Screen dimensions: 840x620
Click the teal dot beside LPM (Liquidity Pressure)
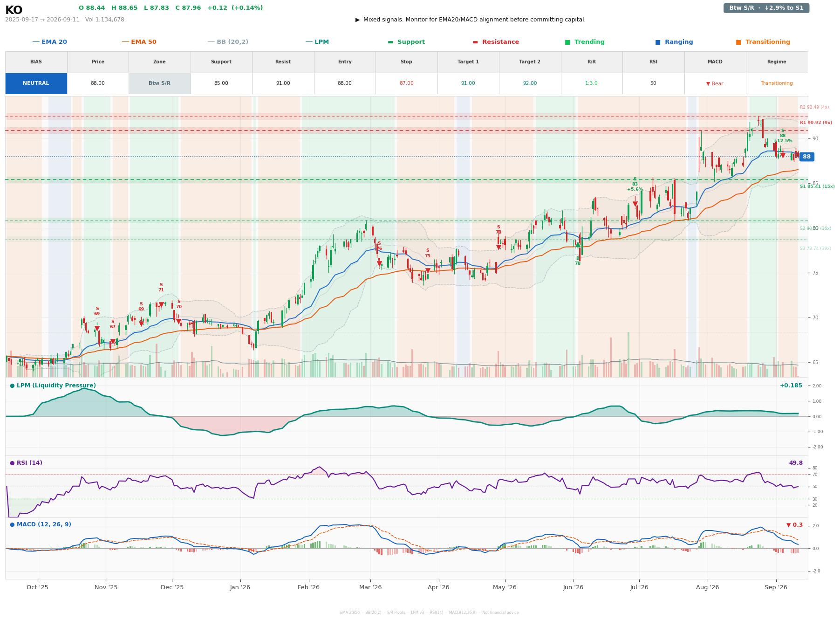pos(12,386)
